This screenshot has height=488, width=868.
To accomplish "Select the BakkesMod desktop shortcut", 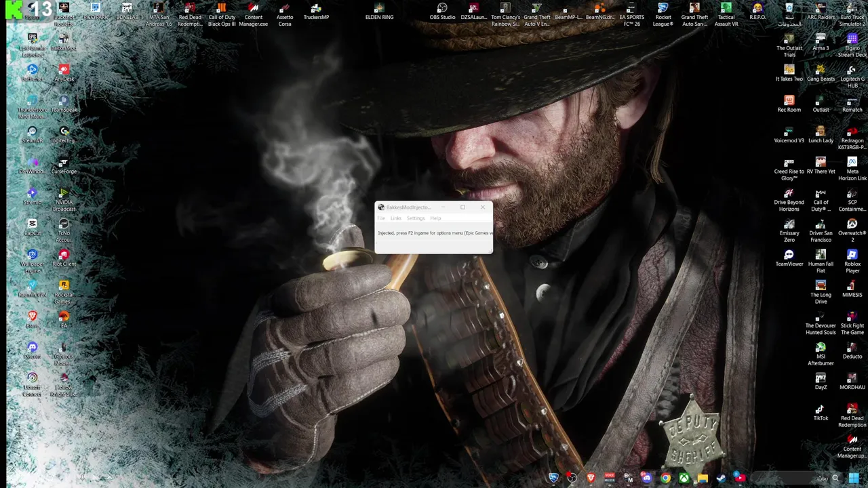I will (64, 42).
